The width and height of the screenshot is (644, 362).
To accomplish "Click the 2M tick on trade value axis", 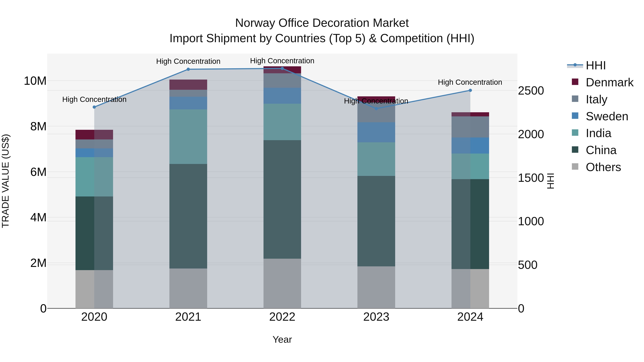I will coord(38,263).
